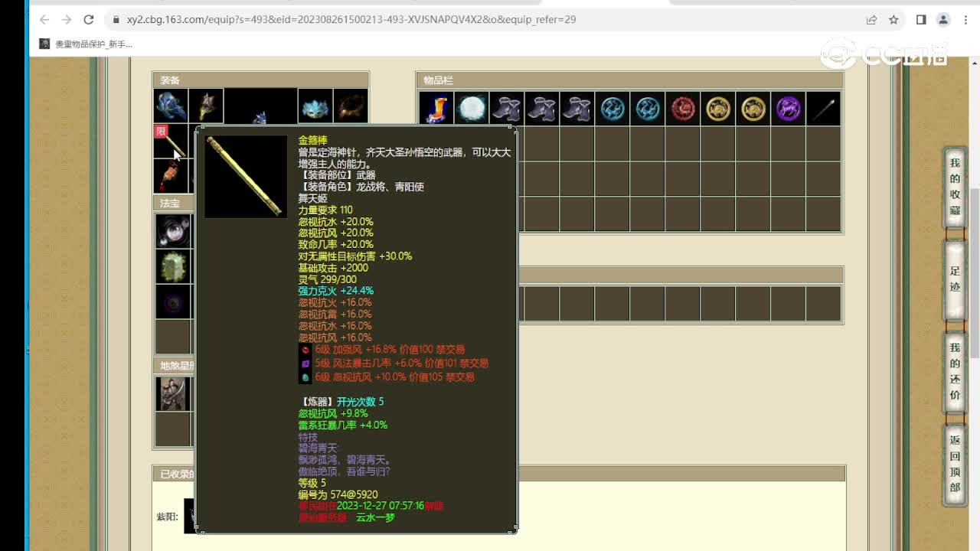Open the Chrome three-dot menu
This screenshot has height=551, width=980.
[965, 19]
